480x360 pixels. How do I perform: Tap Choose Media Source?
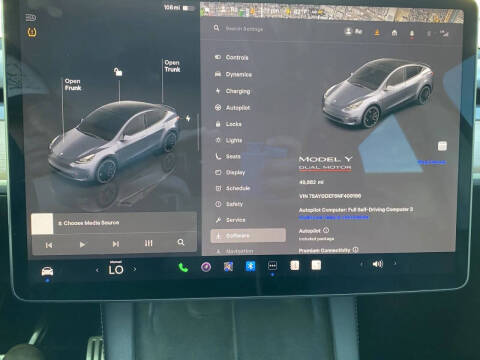[88, 223]
